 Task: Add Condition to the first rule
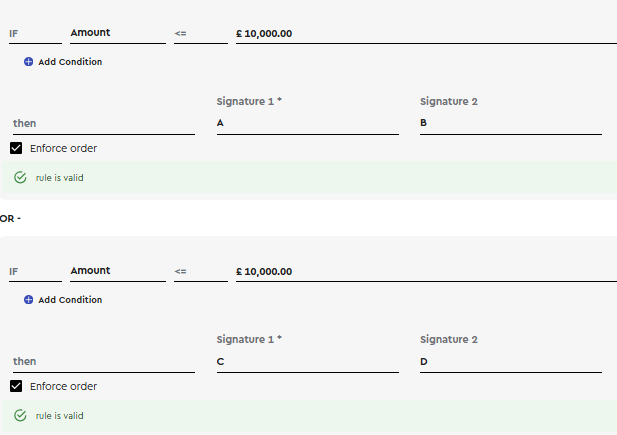pyautogui.click(x=63, y=62)
